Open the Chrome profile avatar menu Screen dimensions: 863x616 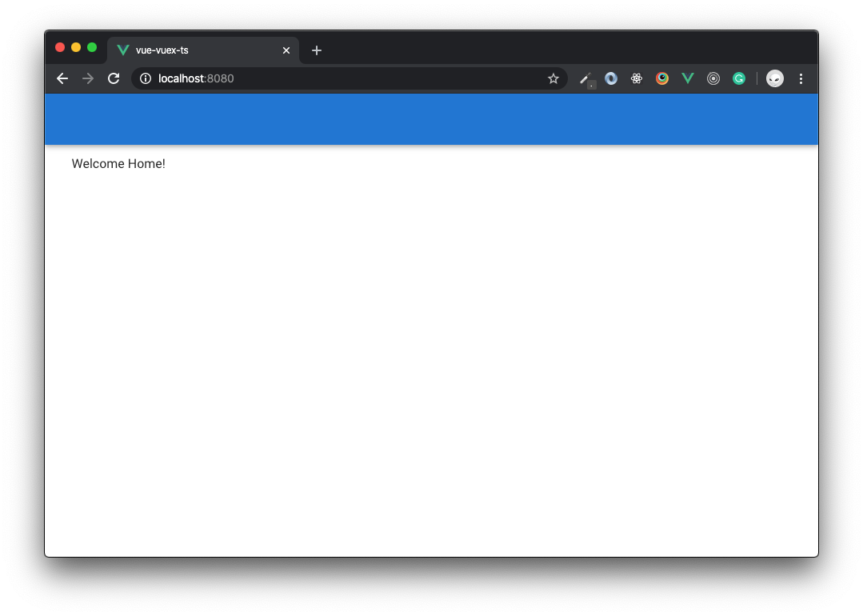[774, 78]
